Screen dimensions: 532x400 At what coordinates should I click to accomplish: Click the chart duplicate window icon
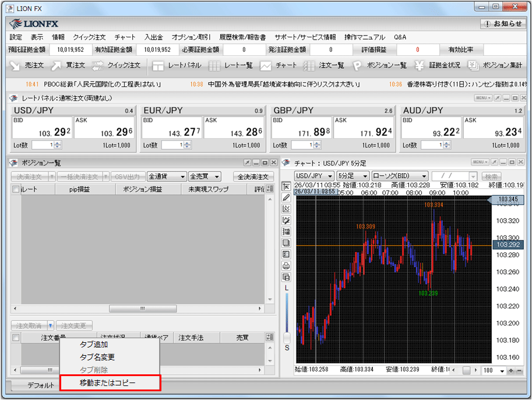pos(286,277)
